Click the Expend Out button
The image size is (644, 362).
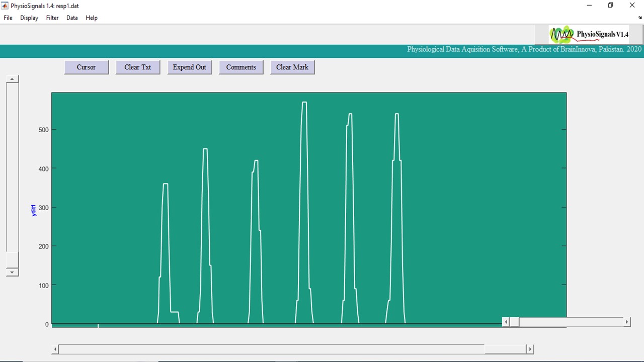click(189, 67)
